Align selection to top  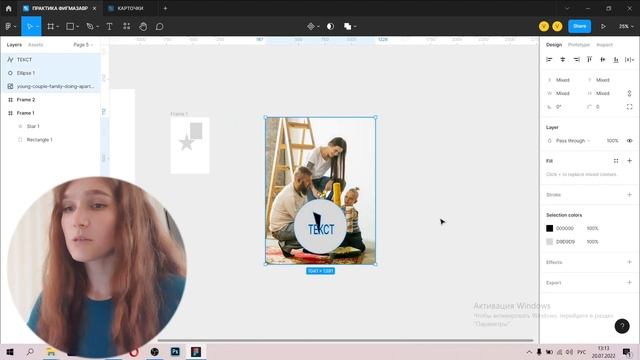point(589,60)
